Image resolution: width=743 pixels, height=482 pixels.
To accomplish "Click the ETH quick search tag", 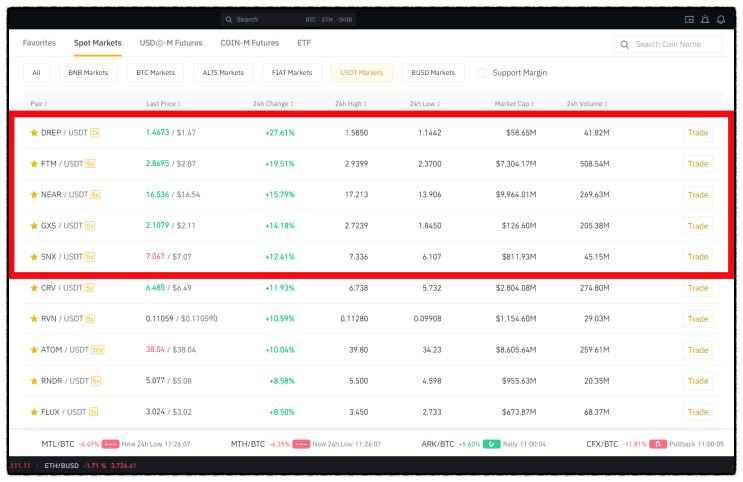I will coord(327,19).
